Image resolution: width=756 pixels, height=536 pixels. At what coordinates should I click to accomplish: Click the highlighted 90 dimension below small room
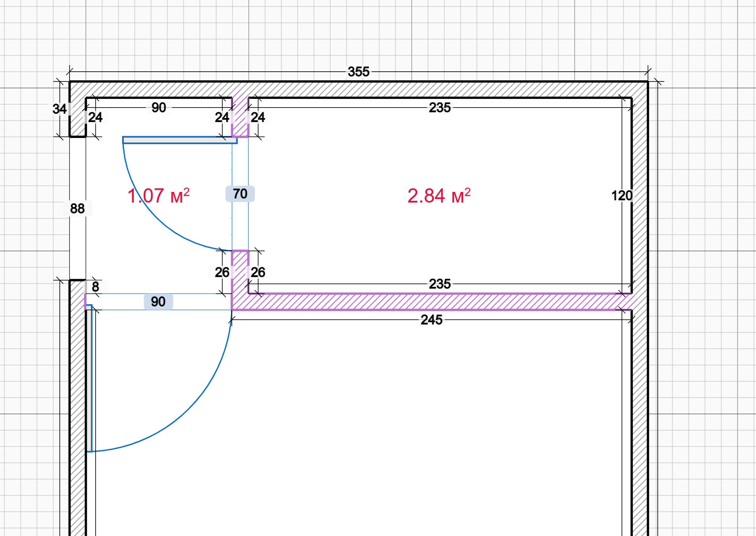(x=158, y=302)
